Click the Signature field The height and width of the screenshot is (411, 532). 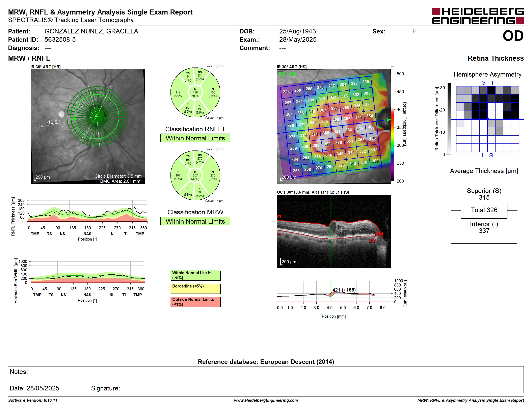coord(105,388)
